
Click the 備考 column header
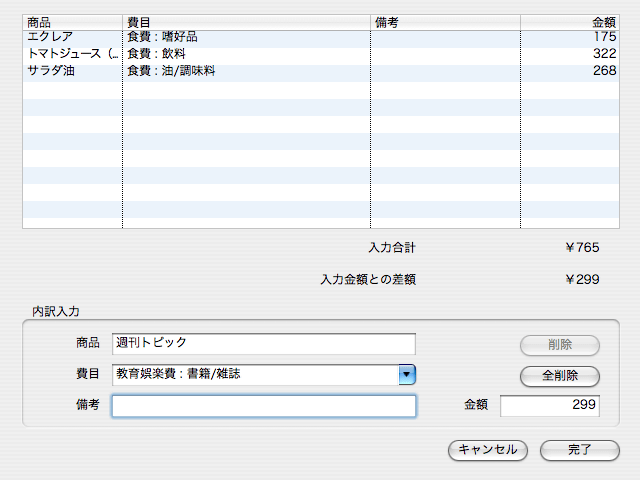[445, 21]
